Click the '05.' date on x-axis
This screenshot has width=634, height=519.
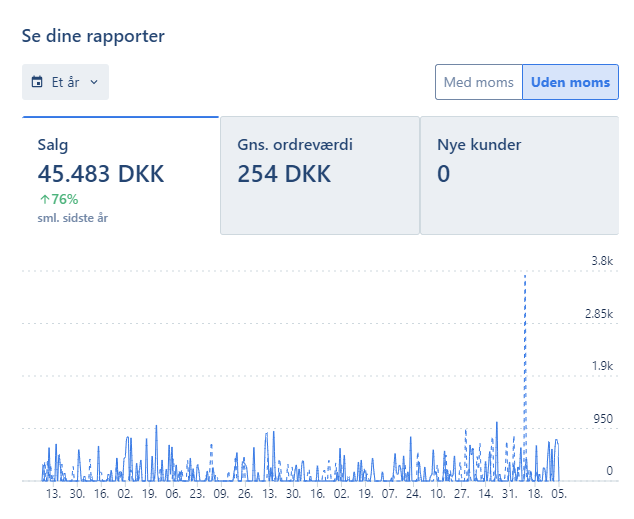click(558, 494)
